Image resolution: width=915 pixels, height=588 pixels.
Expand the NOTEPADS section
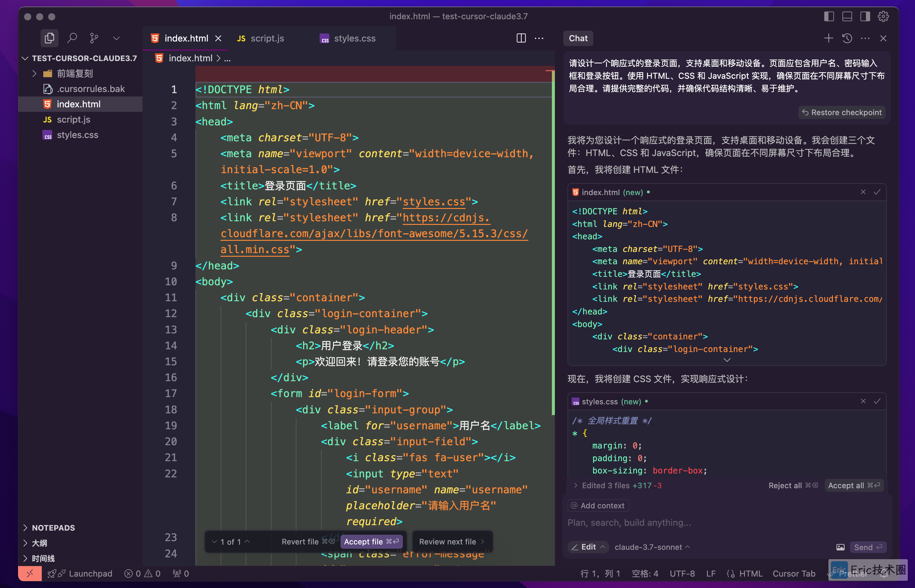[80, 528]
